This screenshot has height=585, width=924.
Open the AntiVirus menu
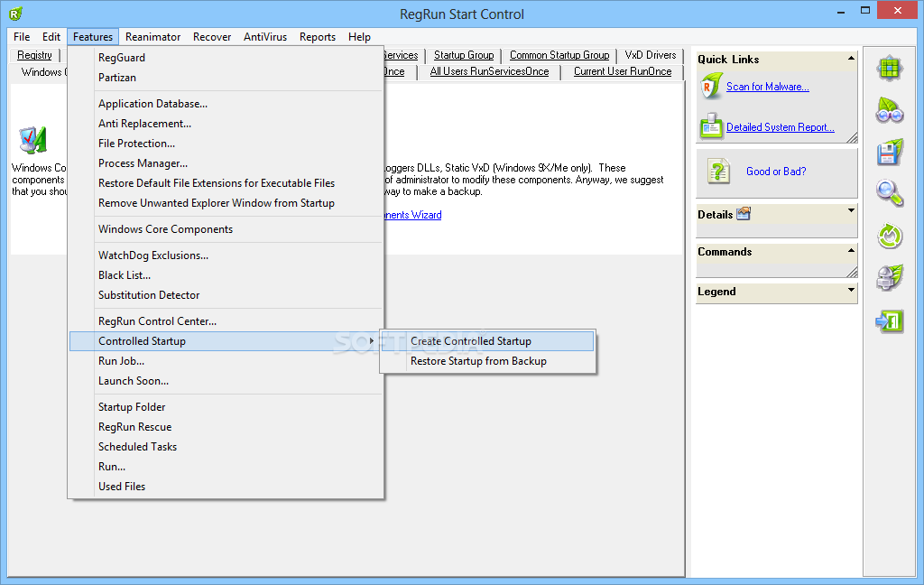(265, 36)
